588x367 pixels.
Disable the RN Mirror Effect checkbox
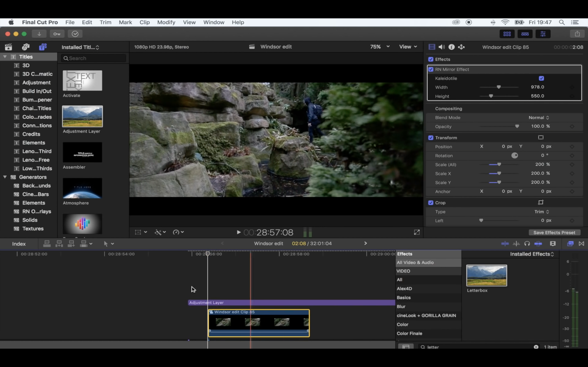(431, 70)
